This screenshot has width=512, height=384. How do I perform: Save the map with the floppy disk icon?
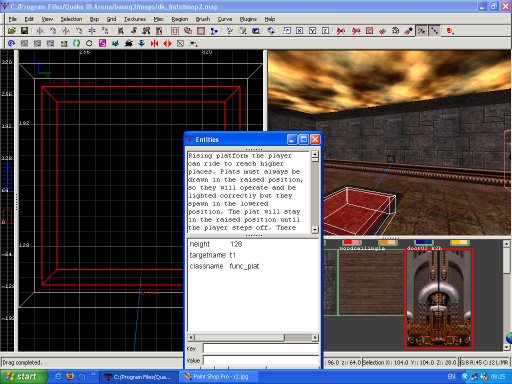point(24,31)
